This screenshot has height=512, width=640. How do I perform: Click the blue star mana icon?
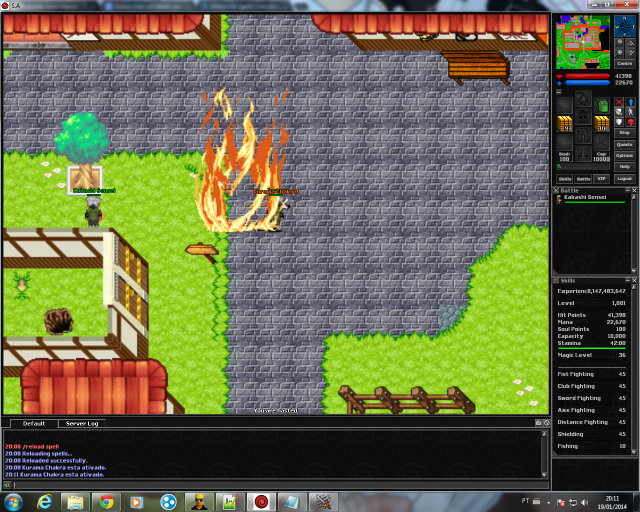[560, 83]
